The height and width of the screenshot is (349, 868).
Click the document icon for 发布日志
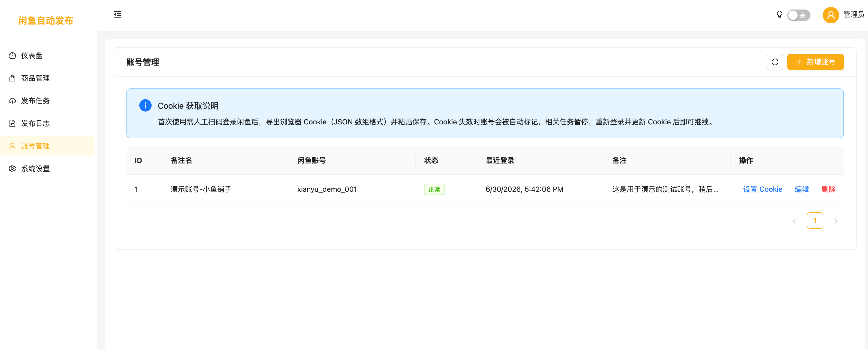click(13, 123)
